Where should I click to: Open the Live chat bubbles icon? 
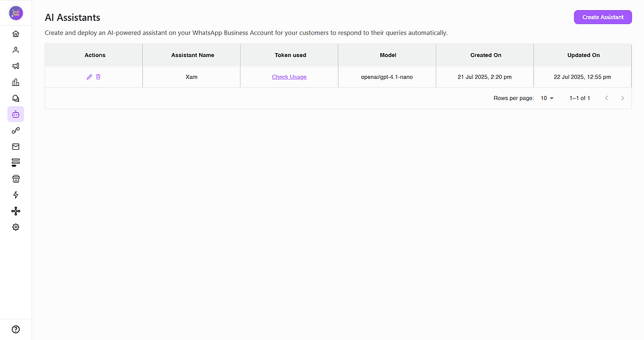tap(16, 99)
